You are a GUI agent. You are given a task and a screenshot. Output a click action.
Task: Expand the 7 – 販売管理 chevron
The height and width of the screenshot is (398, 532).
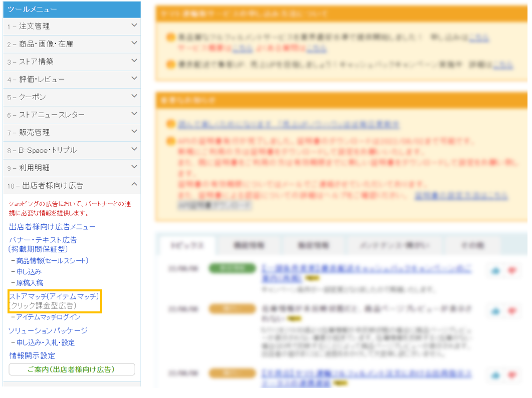point(134,131)
